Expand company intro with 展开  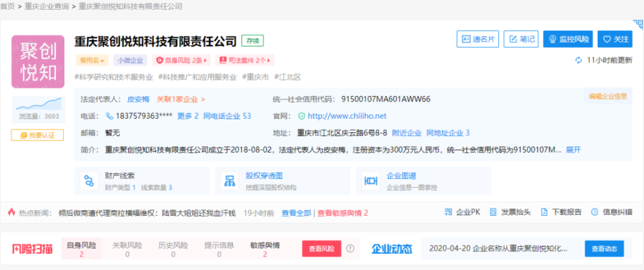(573, 149)
